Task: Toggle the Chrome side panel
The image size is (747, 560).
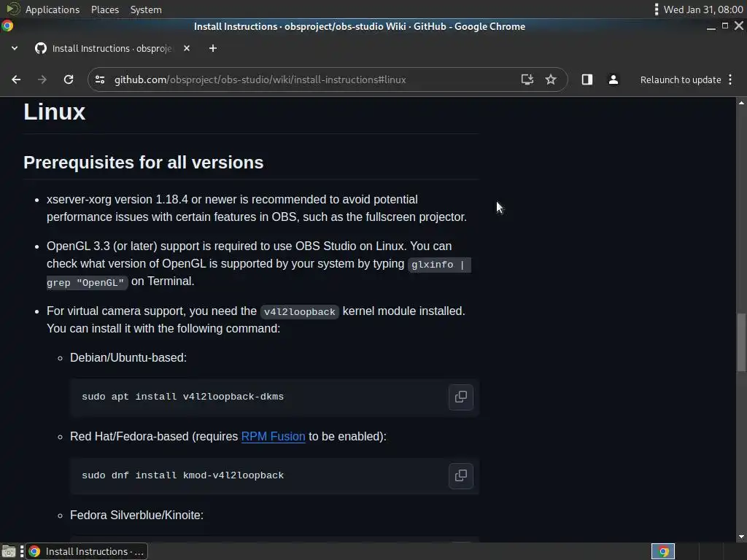Action: (587, 79)
